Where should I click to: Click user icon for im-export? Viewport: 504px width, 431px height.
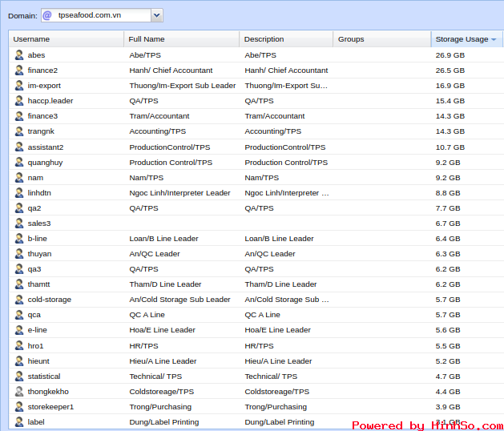(x=19, y=86)
